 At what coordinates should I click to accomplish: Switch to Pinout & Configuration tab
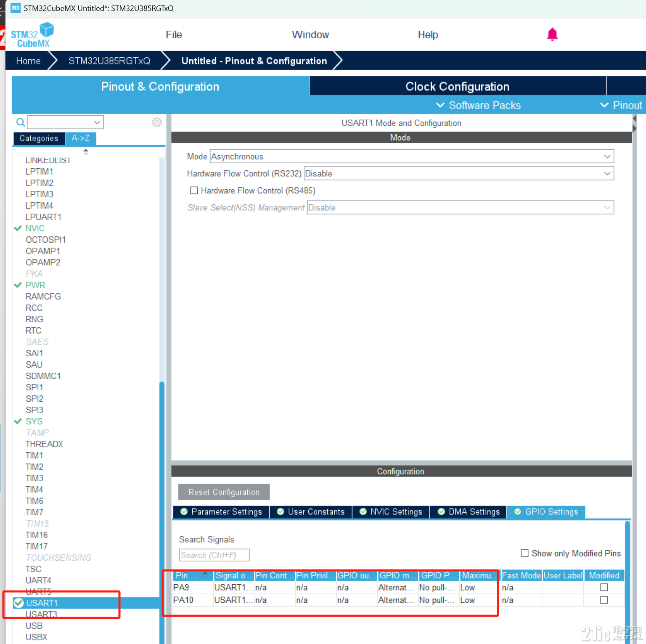click(x=160, y=86)
